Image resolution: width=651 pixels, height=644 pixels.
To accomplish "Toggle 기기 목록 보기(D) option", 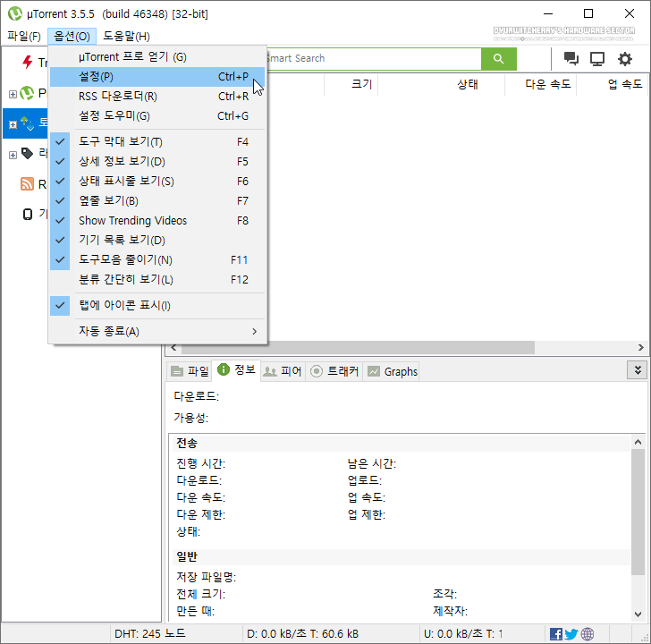I will coord(157,240).
